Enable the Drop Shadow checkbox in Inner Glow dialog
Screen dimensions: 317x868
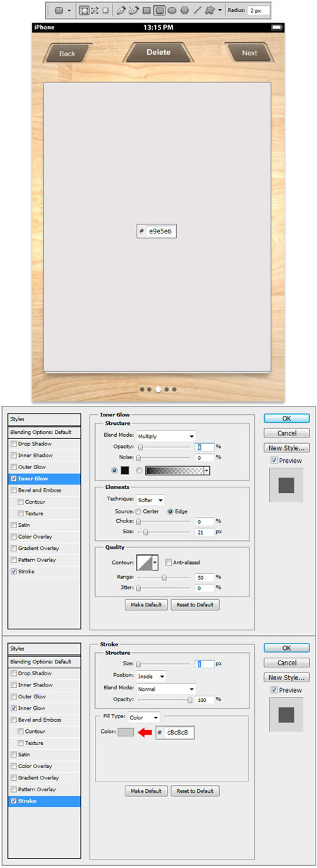(x=13, y=444)
